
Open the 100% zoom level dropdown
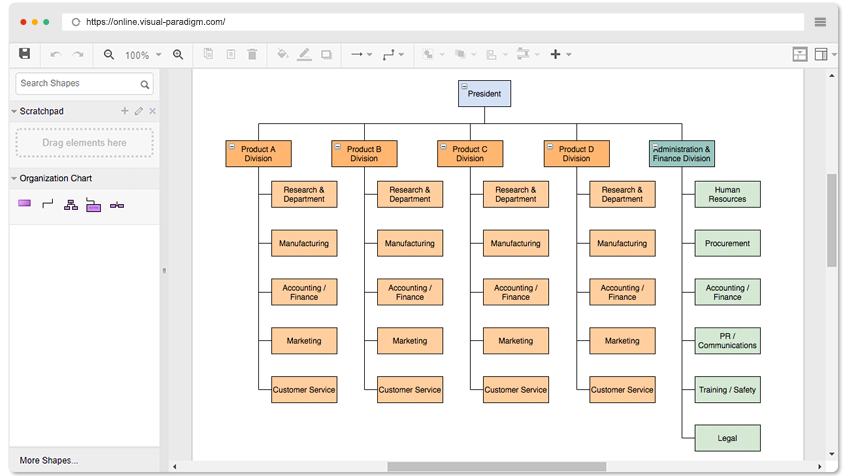[x=143, y=55]
